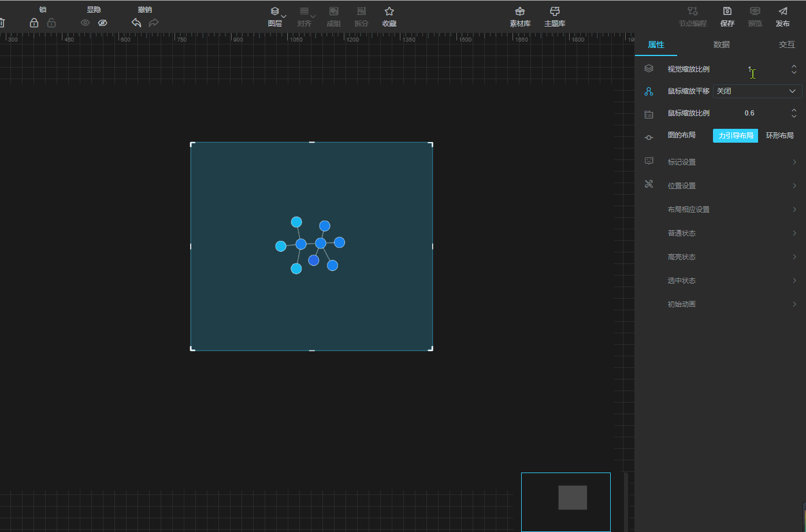Select the 环形布局 layout option

(780, 136)
